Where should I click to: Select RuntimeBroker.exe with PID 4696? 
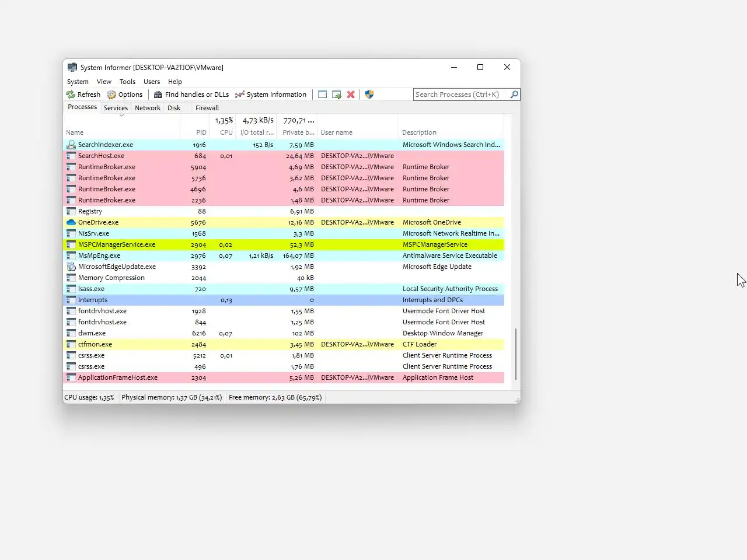tap(284, 189)
